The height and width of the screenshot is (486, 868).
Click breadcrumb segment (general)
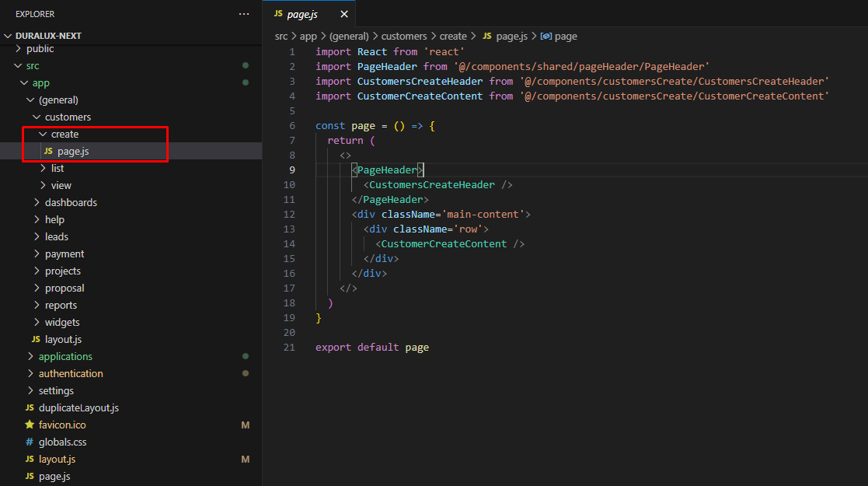click(x=349, y=36)
